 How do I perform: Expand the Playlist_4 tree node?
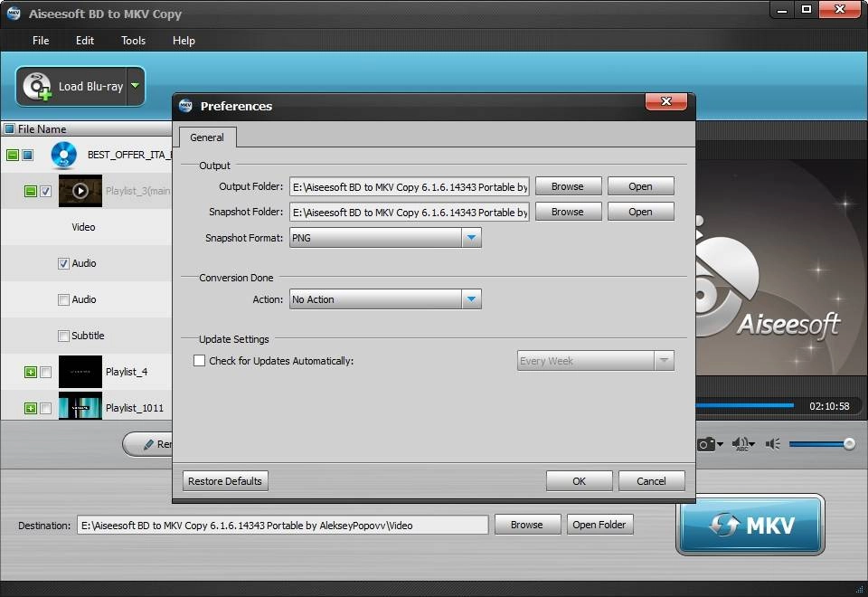pyautogui.click(x=31, y=372)
